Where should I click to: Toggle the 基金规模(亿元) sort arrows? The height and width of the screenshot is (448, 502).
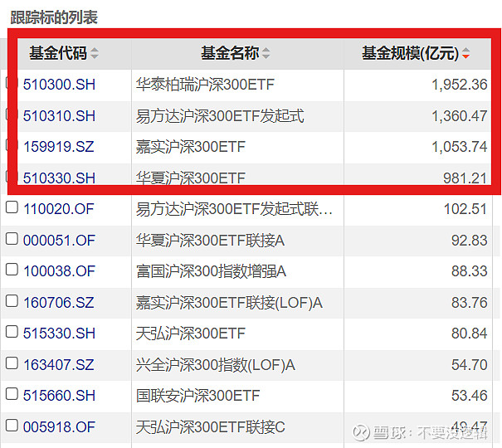[x=465, y=53]
